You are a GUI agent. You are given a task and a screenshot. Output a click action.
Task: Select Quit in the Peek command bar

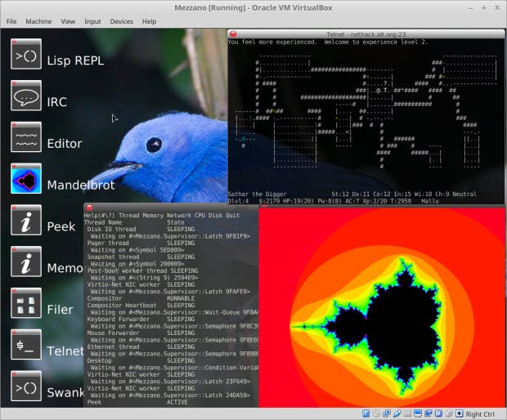tap(233, 216)
